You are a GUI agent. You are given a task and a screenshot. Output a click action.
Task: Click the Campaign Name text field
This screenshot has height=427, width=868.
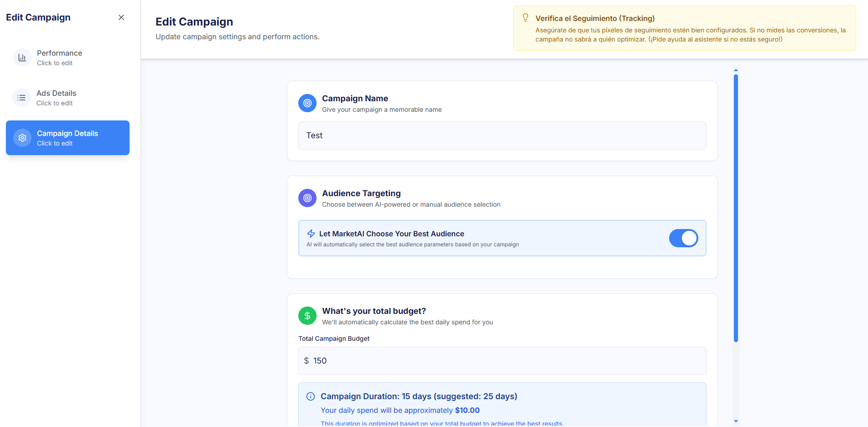click(502, 135)
